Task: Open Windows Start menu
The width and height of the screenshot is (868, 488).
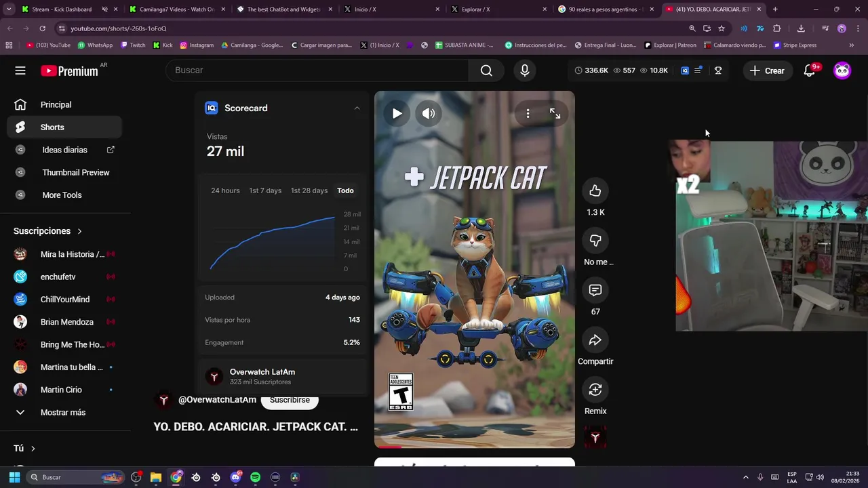Action: coord(14,477)
